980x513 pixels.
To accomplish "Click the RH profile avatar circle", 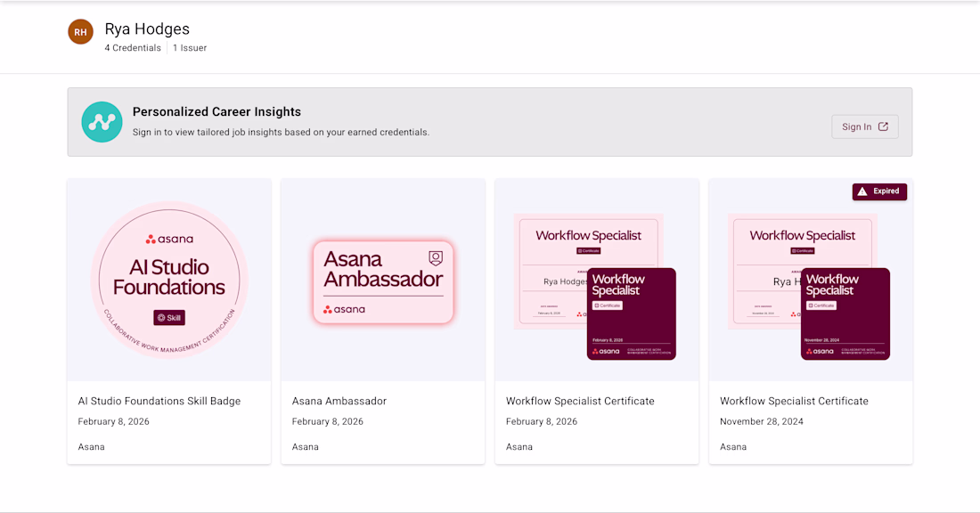I will click(80, 32).
